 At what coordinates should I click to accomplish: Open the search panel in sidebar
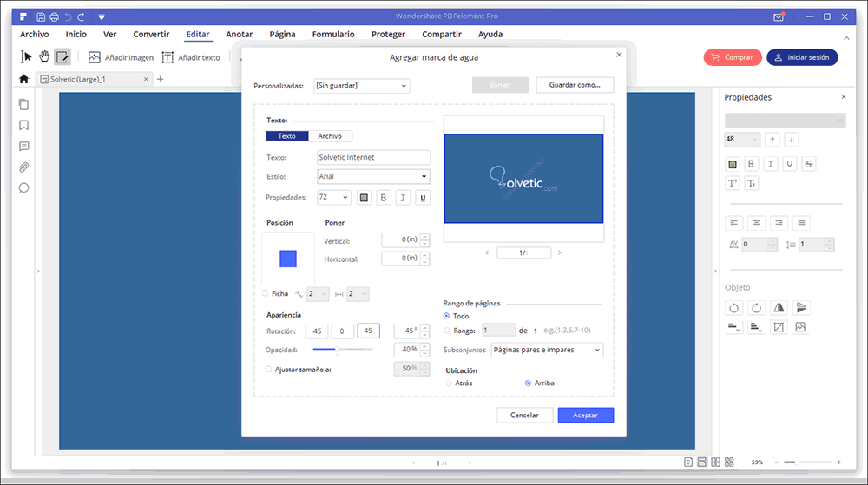click(x=23, y=188)
